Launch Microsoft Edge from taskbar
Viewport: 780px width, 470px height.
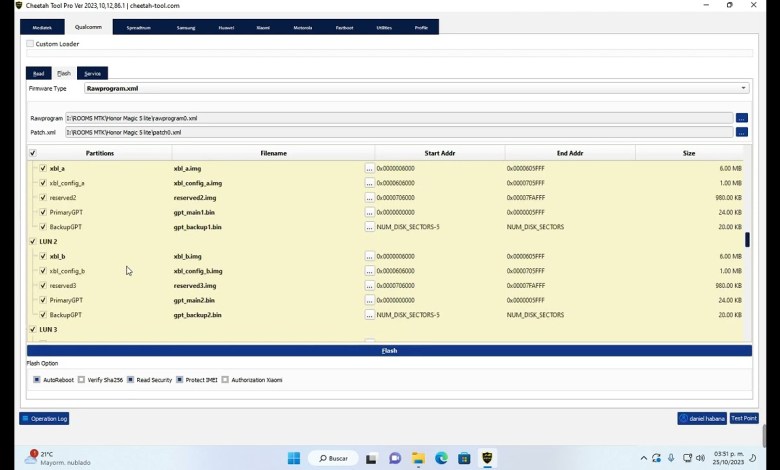pyautogui.click(x=441, y=458)
